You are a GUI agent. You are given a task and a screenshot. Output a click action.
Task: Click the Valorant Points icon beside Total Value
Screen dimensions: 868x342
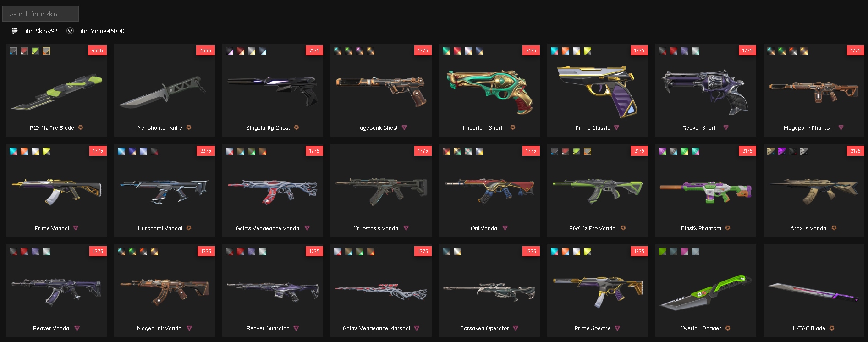pos(70,31)
